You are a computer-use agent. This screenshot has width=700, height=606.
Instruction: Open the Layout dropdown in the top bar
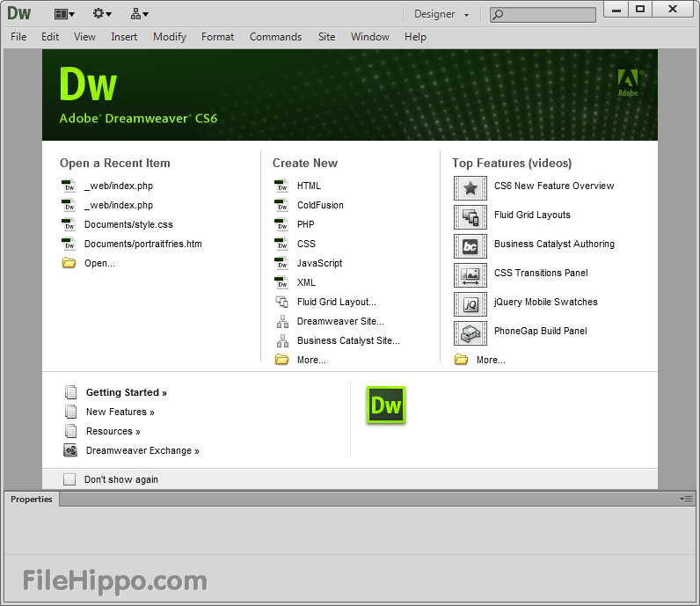point(64,14)
